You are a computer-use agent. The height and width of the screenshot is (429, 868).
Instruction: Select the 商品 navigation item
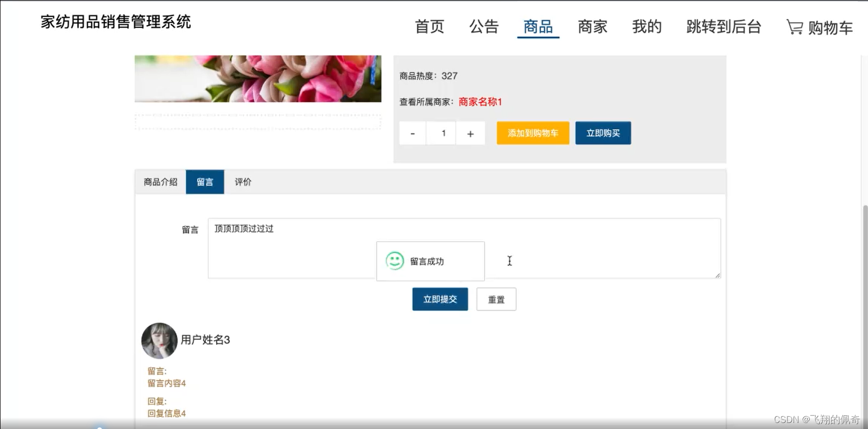pyautogui.click(x=538, y=27)
